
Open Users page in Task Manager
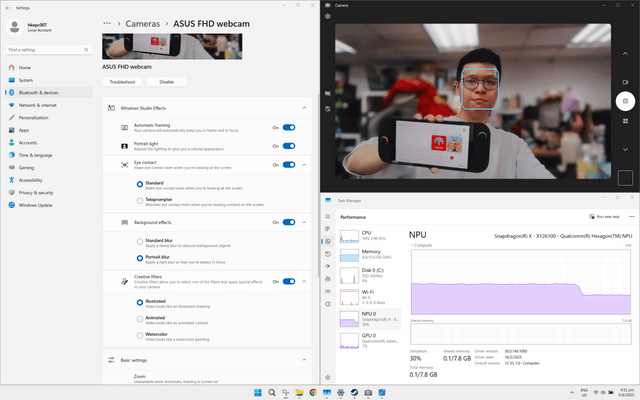tap(327, 279)
